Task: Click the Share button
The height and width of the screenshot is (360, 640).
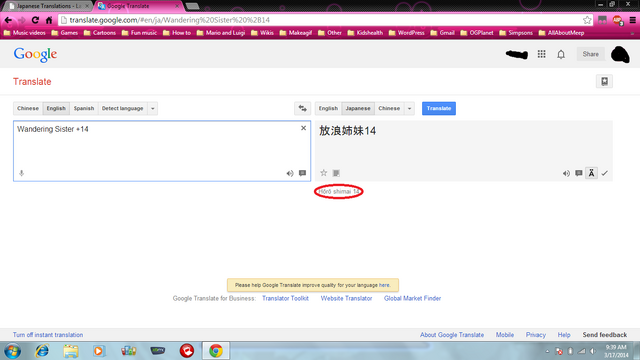Action: [591, 54]
